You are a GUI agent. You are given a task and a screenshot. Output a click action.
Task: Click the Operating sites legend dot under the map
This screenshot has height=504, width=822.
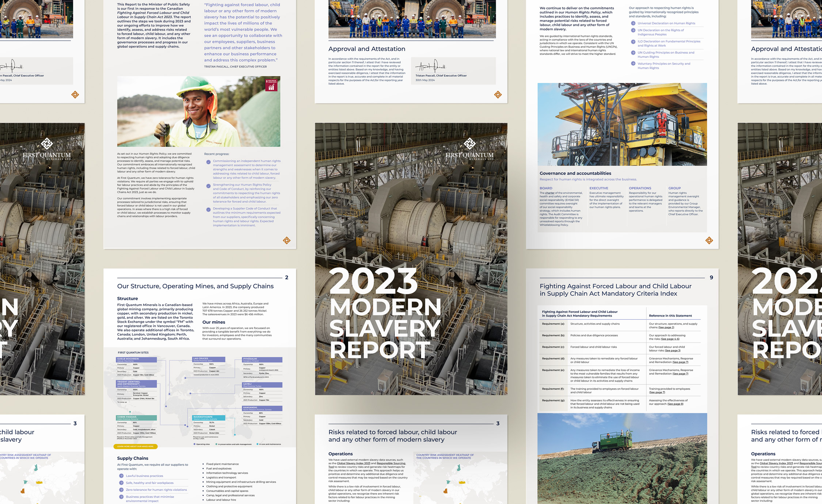click(x=194, y=444)
